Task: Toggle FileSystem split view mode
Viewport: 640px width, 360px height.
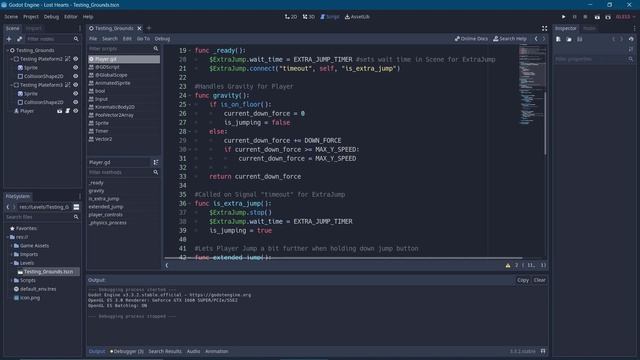Action: 76,207
